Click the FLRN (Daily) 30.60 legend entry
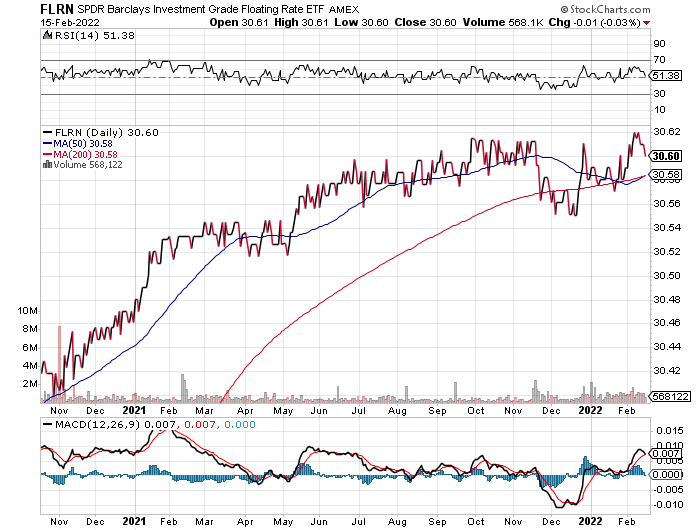Viewport: 700px width, 530px height. click(106, 133)
